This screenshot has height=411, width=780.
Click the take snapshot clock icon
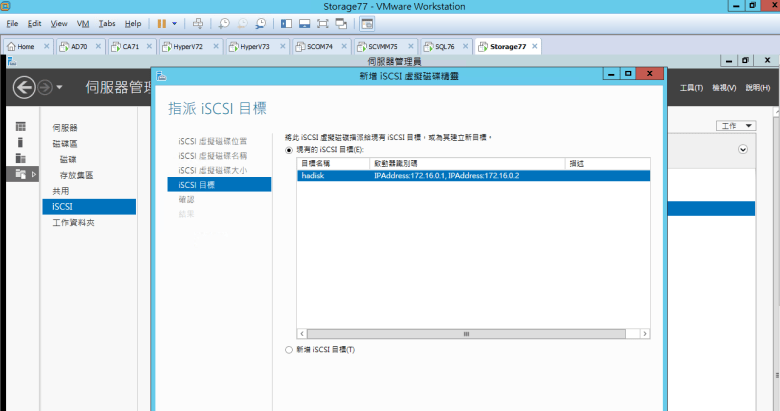click(225, 23)
